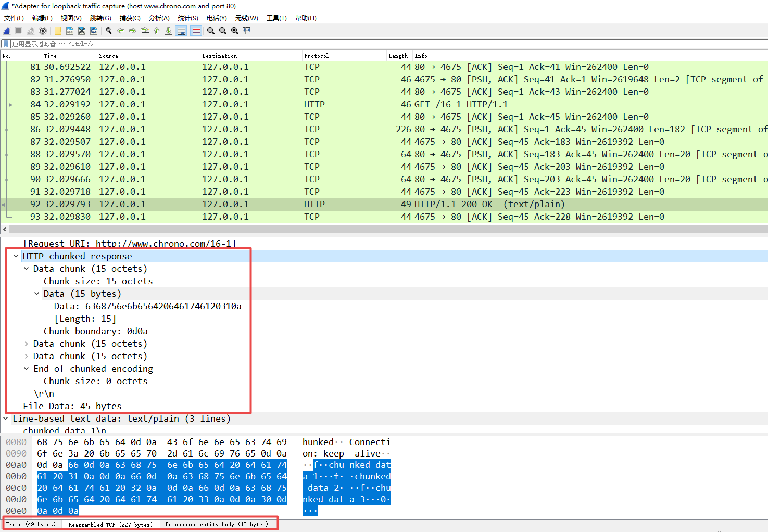Sort packets by No. column header

point(21,56)
